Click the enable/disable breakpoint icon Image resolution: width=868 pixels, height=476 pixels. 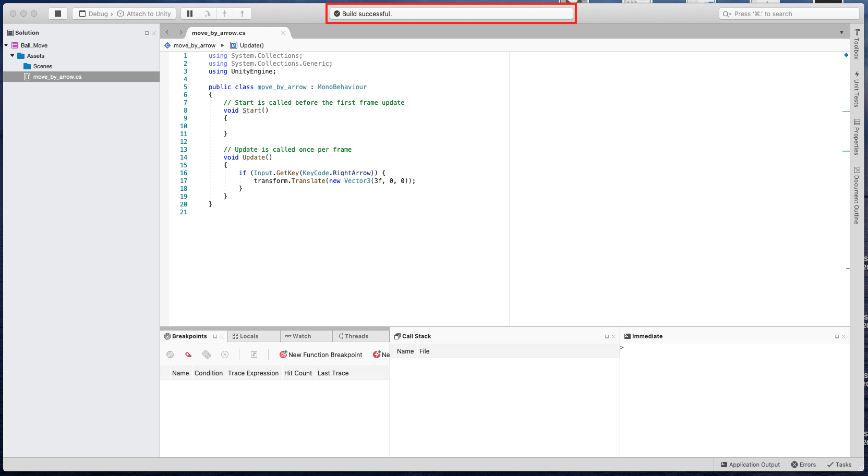click(170, 355)
